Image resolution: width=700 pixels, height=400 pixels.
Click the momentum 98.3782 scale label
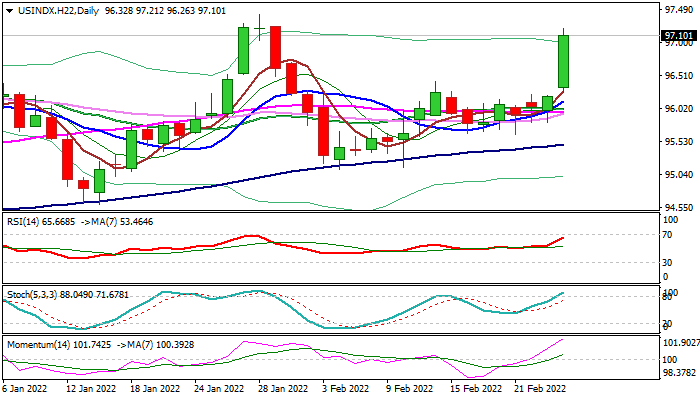[x=680, y=372]
